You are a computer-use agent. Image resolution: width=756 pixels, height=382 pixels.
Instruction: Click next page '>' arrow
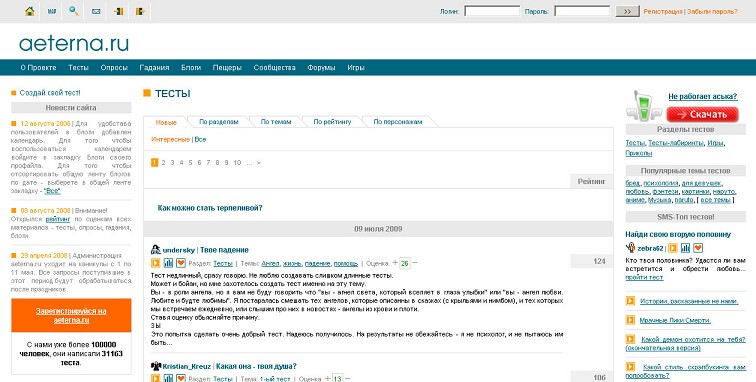point(259,163)
